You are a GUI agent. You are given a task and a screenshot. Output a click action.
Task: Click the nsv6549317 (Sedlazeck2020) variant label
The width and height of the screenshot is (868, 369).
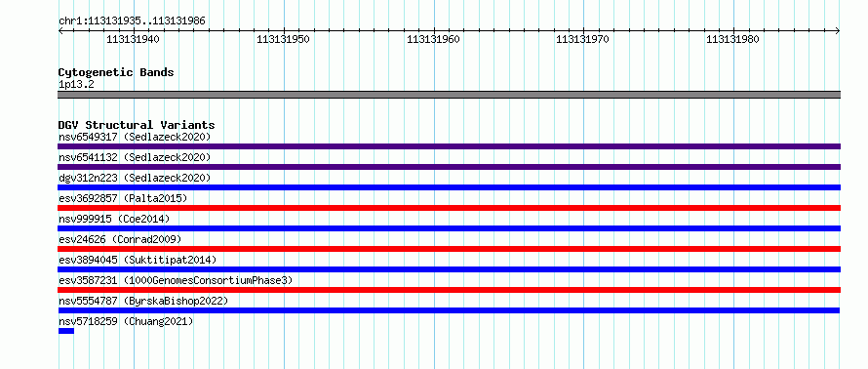click(x=135, y=137)
